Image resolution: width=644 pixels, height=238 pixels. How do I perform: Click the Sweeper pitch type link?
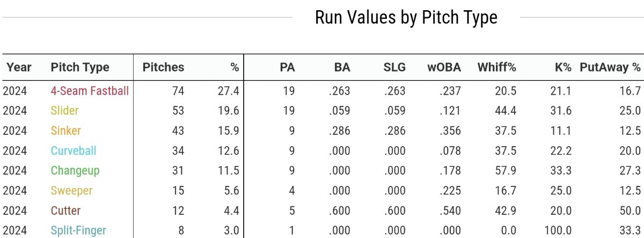[71, 191]
